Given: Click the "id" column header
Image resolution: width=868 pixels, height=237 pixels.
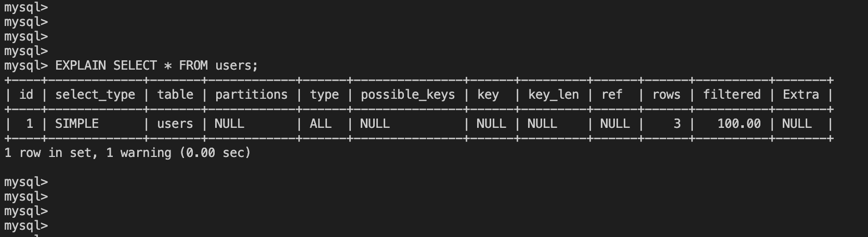Looking at the screenshot, I should tap(27, 95).
